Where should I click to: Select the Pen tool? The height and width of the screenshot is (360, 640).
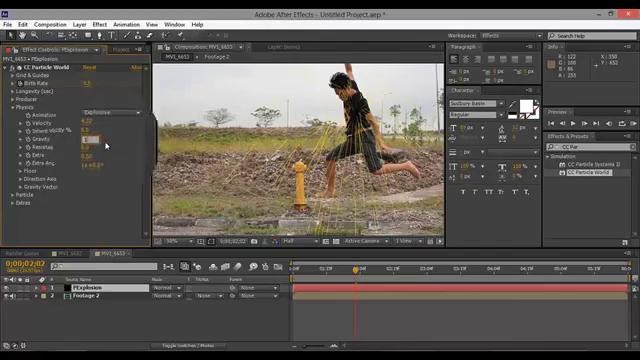[x=99, y=36]
